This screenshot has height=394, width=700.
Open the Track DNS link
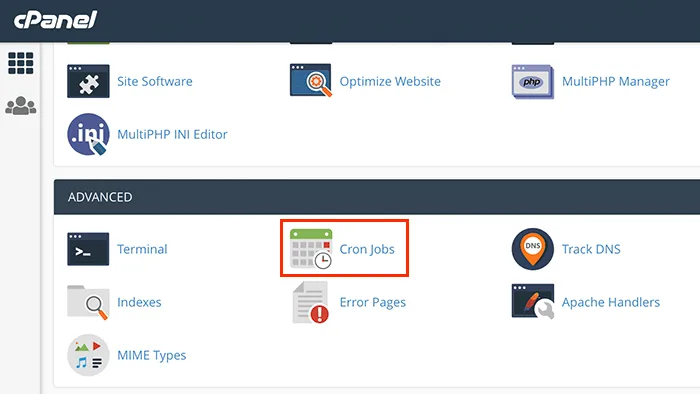[591, 249]
